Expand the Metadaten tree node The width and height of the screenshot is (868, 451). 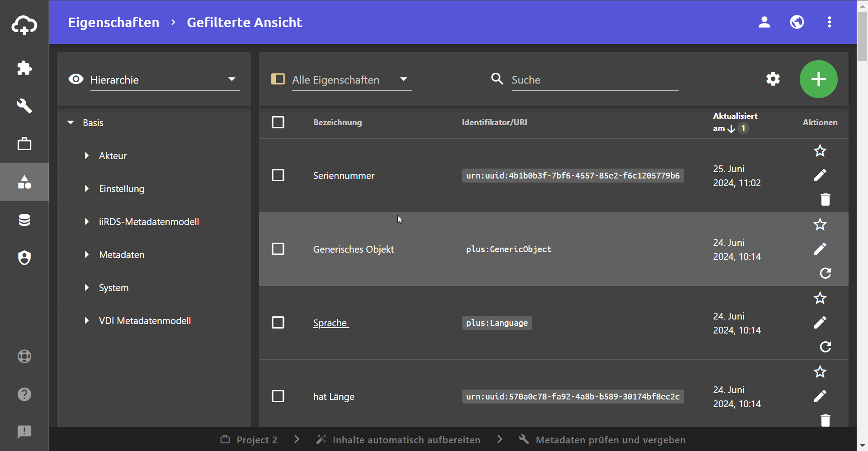(87, 254)
